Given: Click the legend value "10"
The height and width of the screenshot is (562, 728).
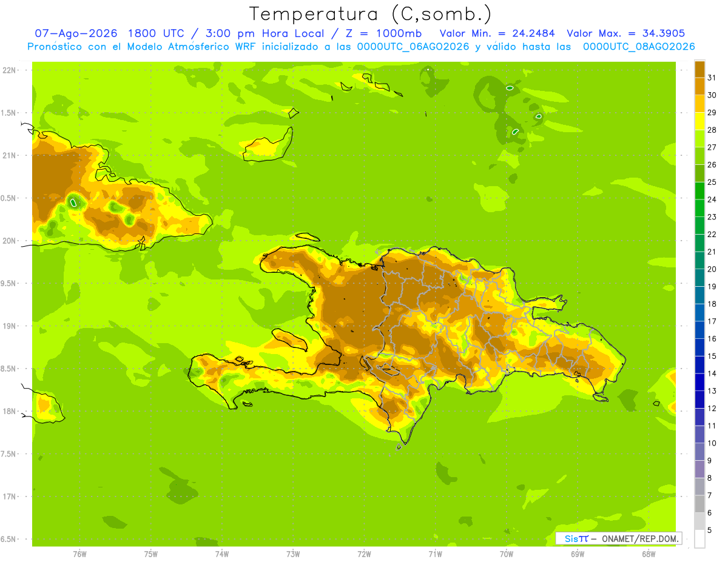Looking at the screenshot, I should click(x=712, y=443).
